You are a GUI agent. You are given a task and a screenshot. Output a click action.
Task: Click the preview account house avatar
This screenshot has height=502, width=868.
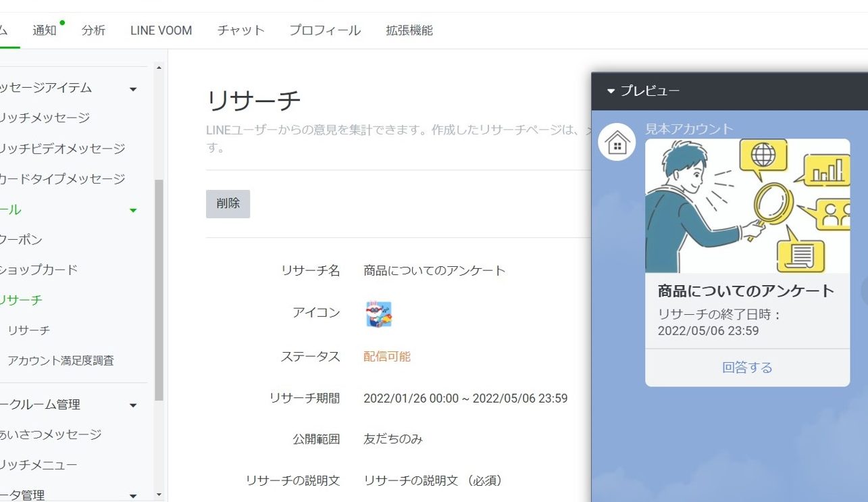[617, 143]
